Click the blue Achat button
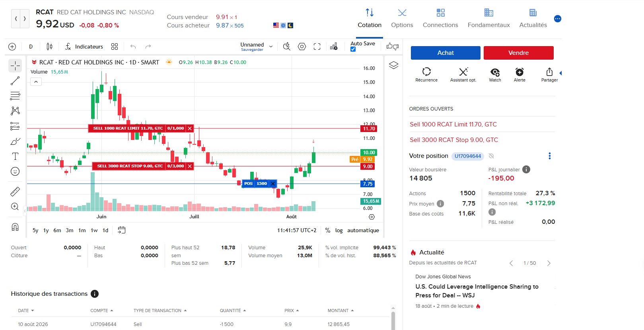 [x=446, y=53]
